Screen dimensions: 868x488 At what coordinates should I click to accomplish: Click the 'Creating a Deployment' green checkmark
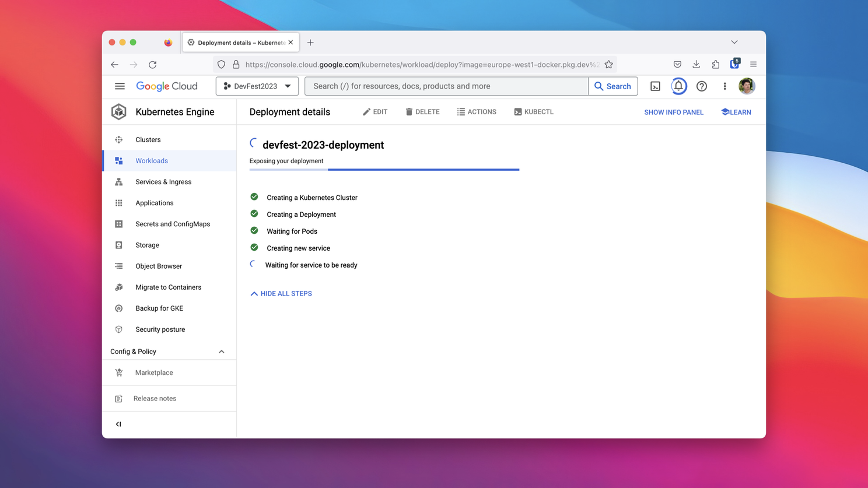coord(254,214)
